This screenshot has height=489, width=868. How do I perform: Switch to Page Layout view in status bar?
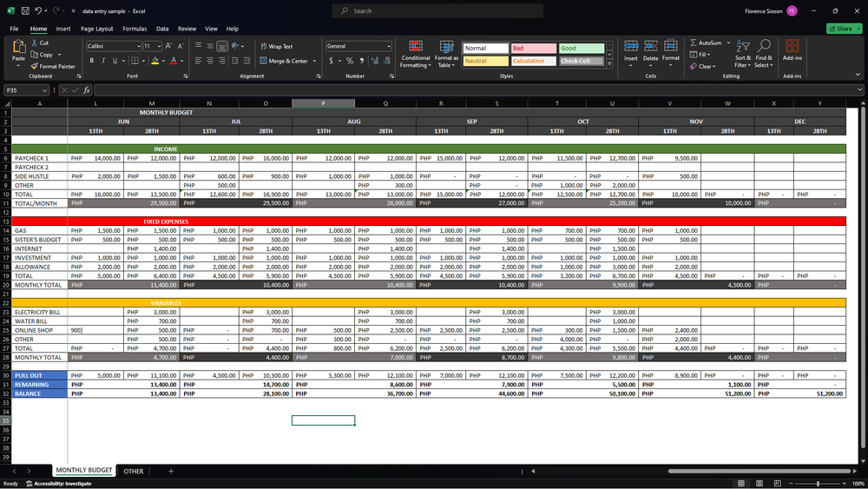tap(759, 484)
